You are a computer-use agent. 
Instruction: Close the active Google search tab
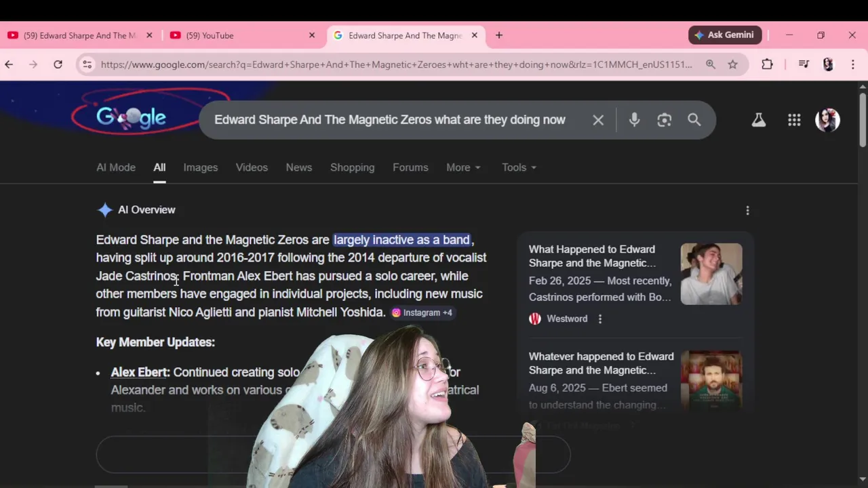(x=475, y=35)
